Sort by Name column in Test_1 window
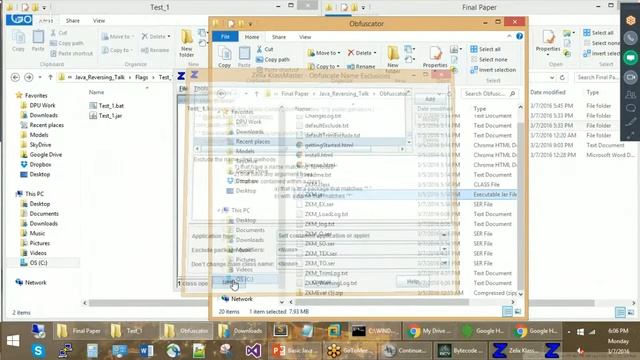The width and height of the screenshot is (640, 360). tap(96, 92)
